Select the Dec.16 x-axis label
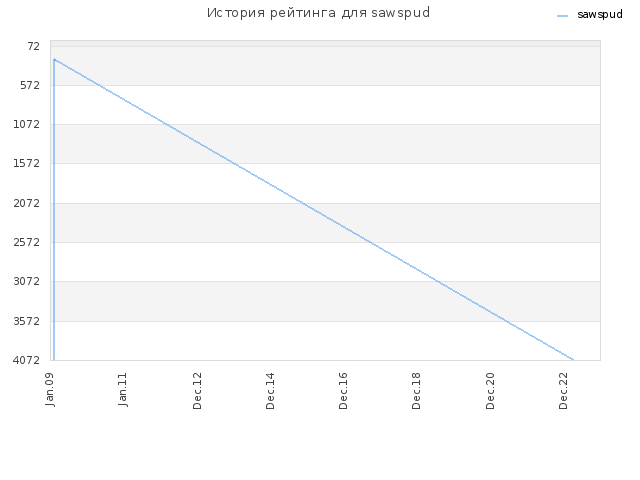This screenshot has width=640, height=480. click(343, 391)
